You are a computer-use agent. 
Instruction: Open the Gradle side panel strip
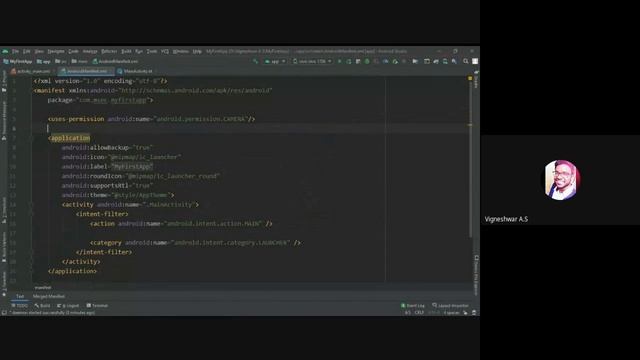[x=476, y=80]
